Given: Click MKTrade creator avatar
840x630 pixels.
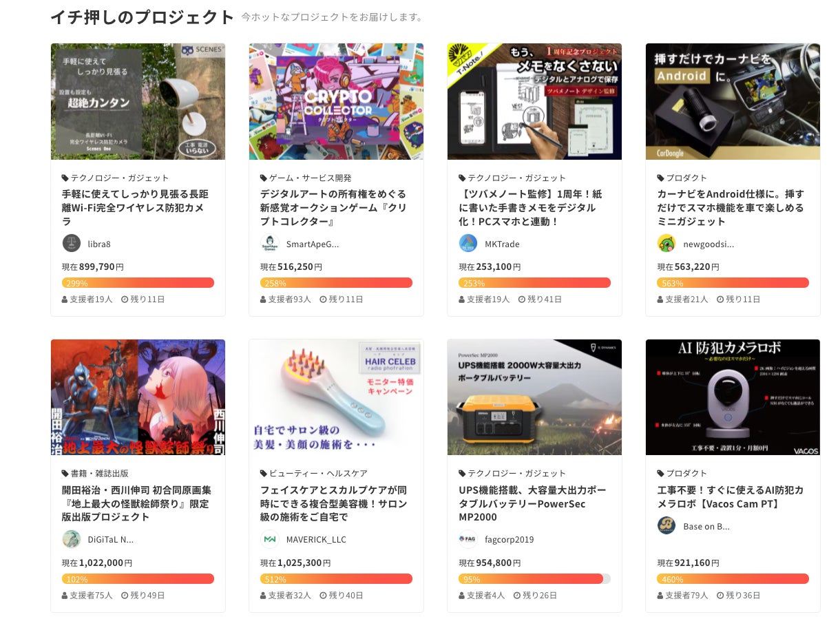Looking at the screenshot, I should click(468, 243).
